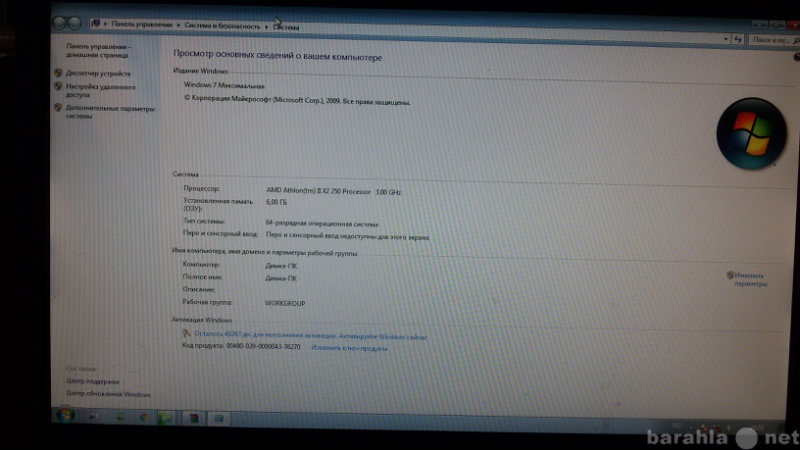Click shield icon beside Дополнительные параметры системы
Image resolution: width=800 pixels, height=450 pixels.
pos(58,108)
